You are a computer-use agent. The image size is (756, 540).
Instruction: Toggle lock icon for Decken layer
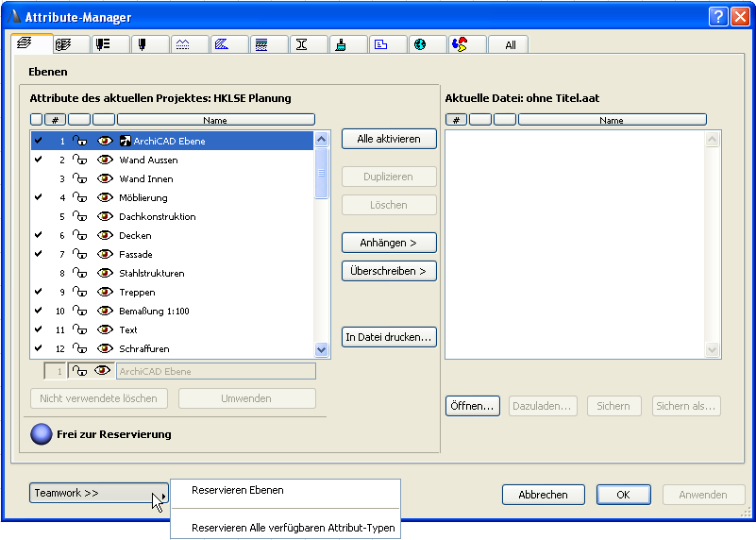point(79,235)
